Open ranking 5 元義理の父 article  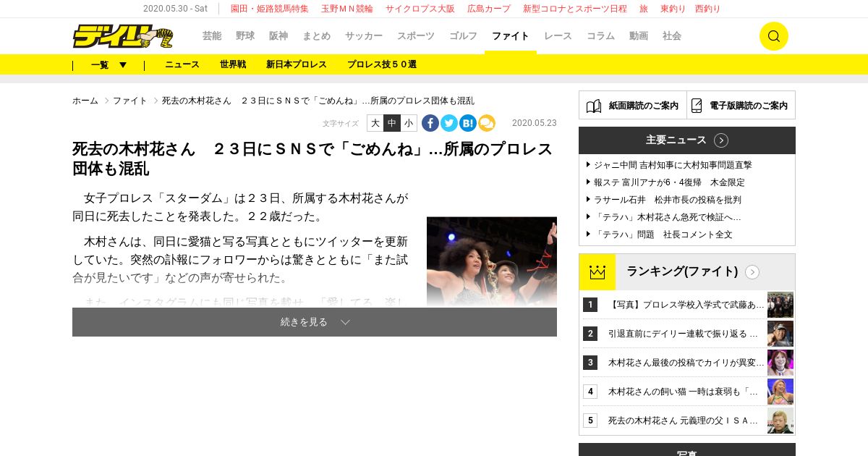[683, 421]
